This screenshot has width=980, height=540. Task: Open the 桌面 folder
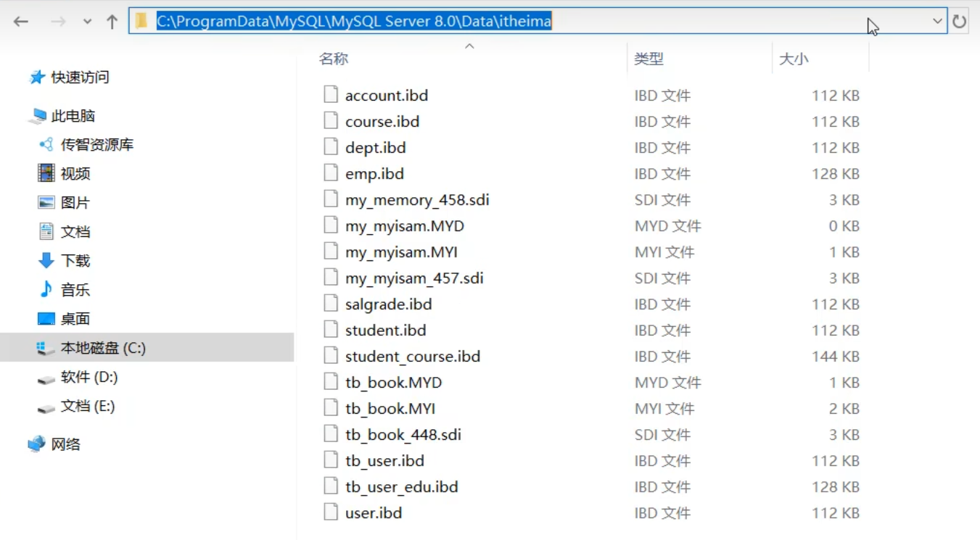(64, 319)
